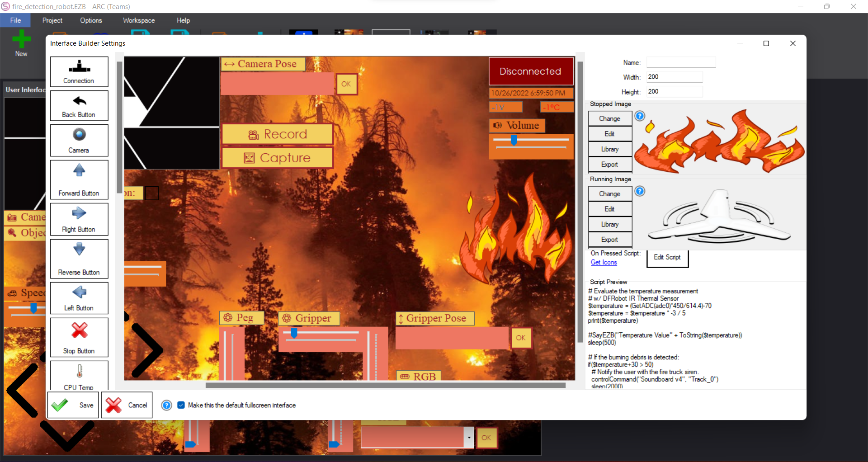Click the Disconnected status button
This screenshot has height=462, width=868.
coord(531,71)
